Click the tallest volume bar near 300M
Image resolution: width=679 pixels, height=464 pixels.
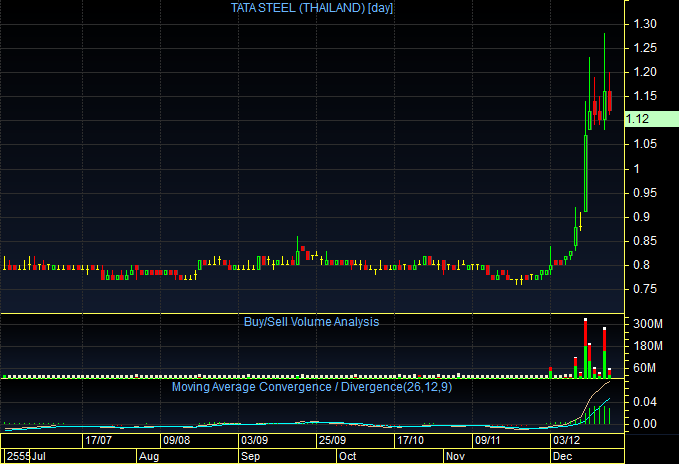click(x=585, y=348)
